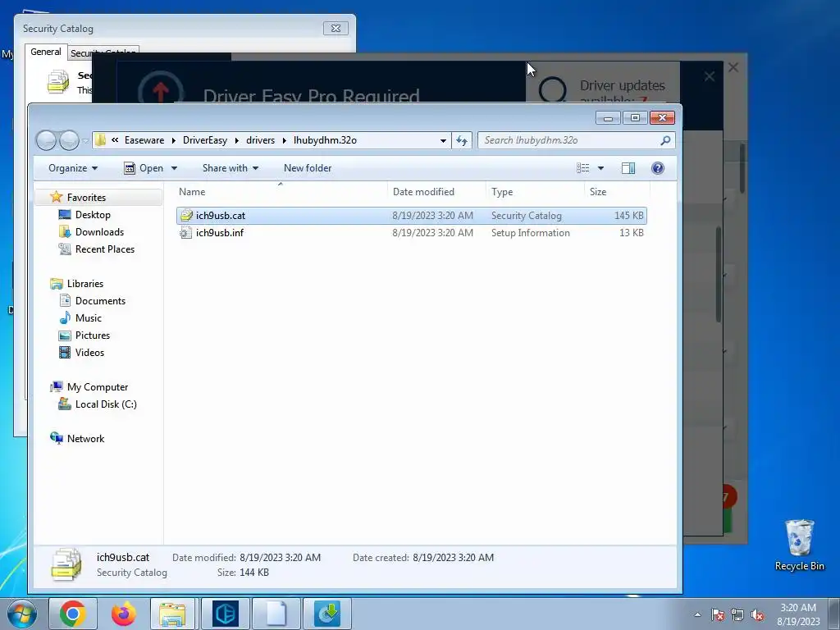Open the Organize menu
This screenshot has height=630, width=840.
(x=73, y=168)
